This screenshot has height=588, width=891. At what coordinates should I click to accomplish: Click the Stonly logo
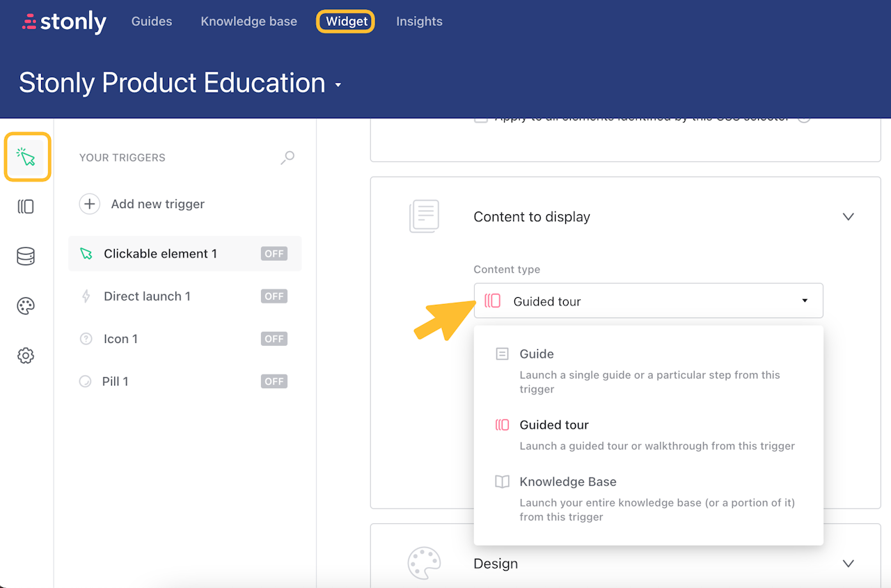click(x=64, y=22)
